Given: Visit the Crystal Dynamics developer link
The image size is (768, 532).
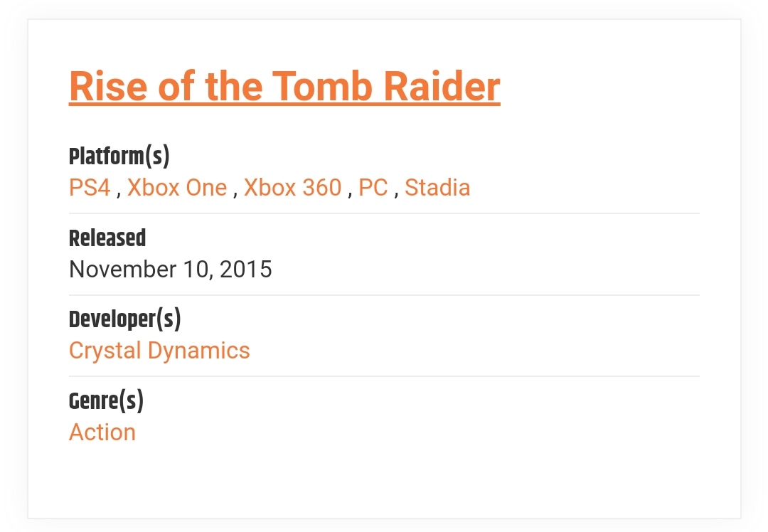Looking at the screenshot, I should pos(159,351).
